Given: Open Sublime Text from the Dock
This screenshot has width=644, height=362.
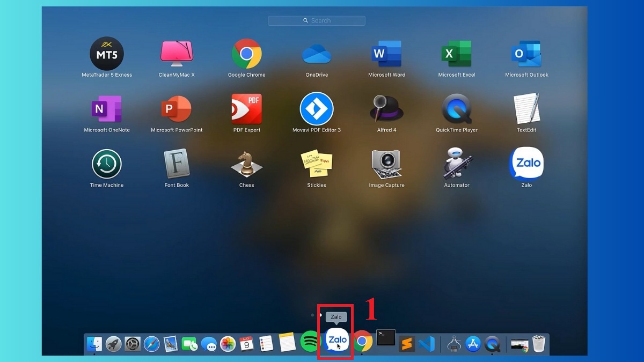Looking at the screenshot, I should pyautogui.click(x=407, y=344).
